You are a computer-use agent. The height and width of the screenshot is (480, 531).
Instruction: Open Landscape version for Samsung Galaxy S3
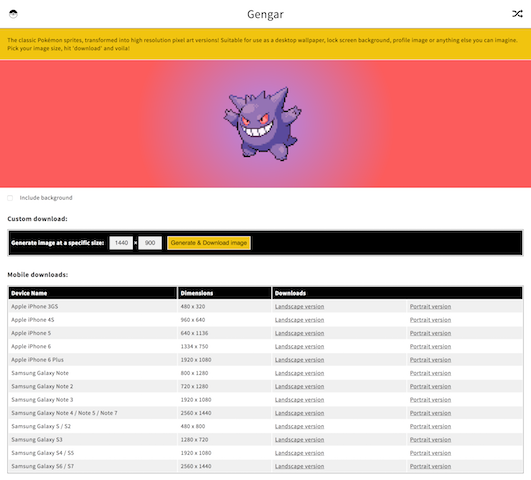(x=299, y=440)
